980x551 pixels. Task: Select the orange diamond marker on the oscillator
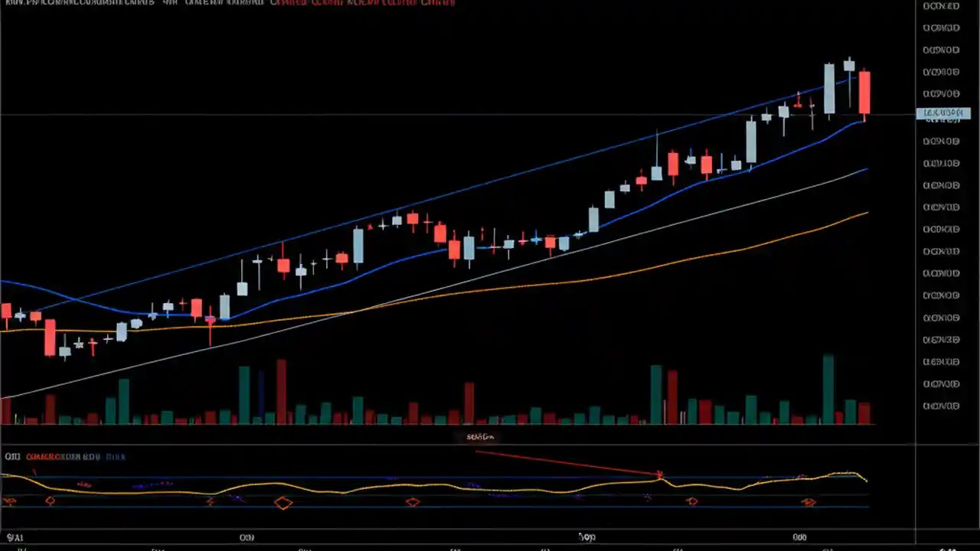point(283,503)
